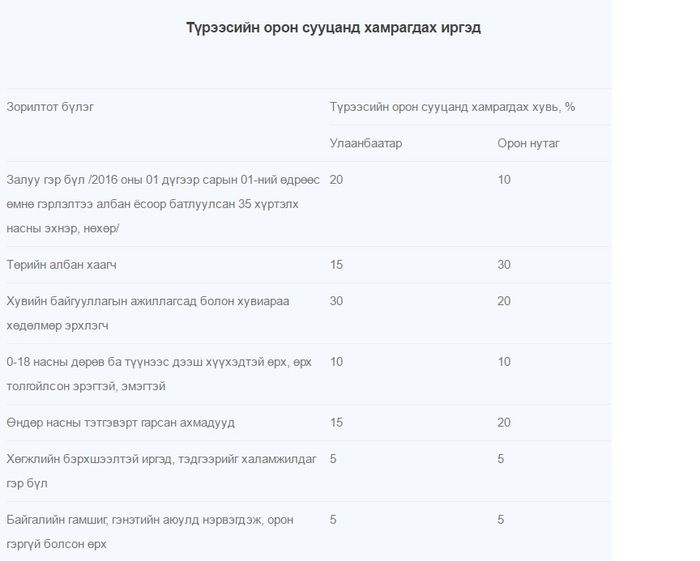
Task: Click Орон нутаг value 10 for 0-18 насны row
Action: (x=504, y=362)
